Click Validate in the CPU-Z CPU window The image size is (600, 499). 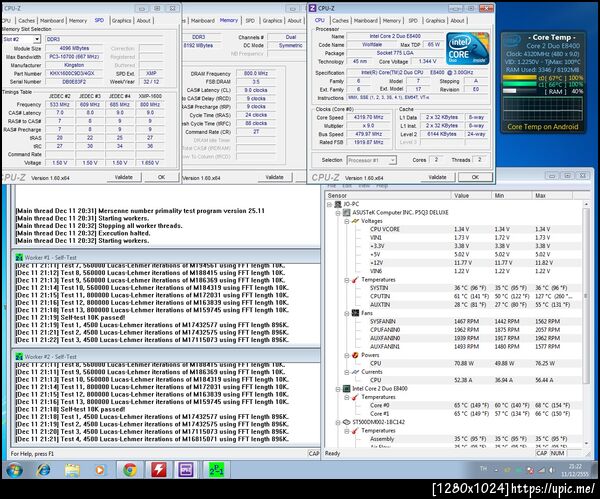[437, 177]
